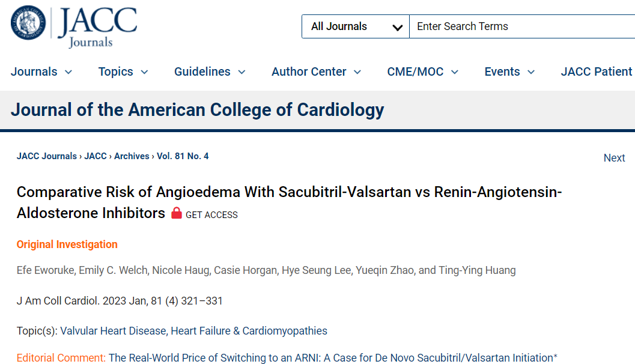Open the Vol. 81 No. 4 breadcrumb
This screenshot has height=364, width=635.
[183, 156]
